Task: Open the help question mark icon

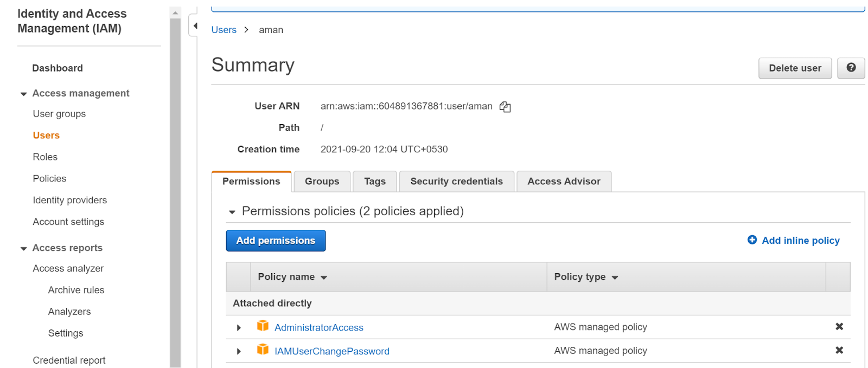Action: [851, 68]
